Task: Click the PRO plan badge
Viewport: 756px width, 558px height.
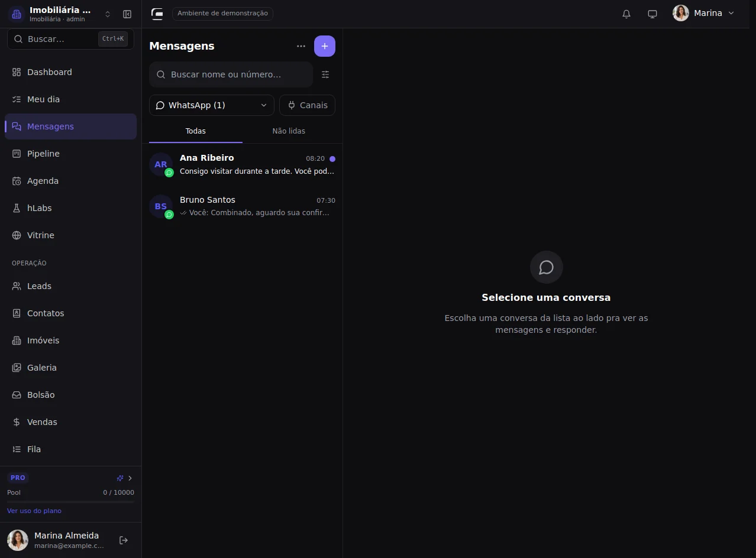Action: pos(18,478)
